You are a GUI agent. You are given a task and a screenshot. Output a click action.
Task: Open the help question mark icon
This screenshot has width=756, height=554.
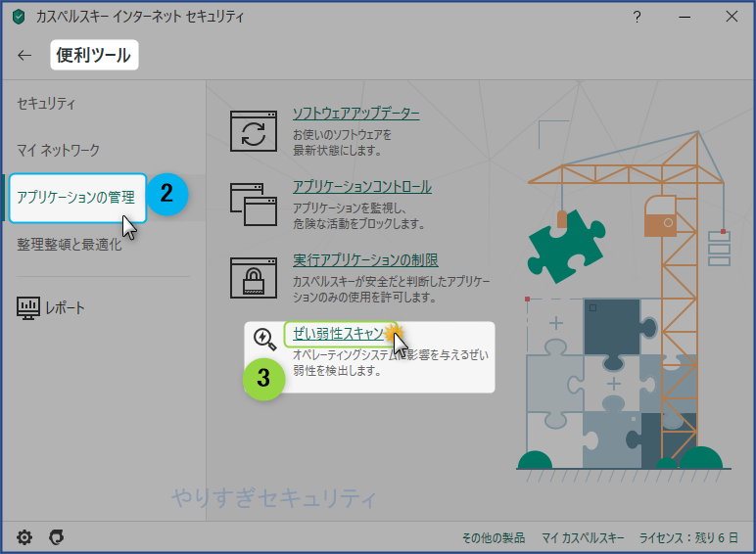(637, 18)
